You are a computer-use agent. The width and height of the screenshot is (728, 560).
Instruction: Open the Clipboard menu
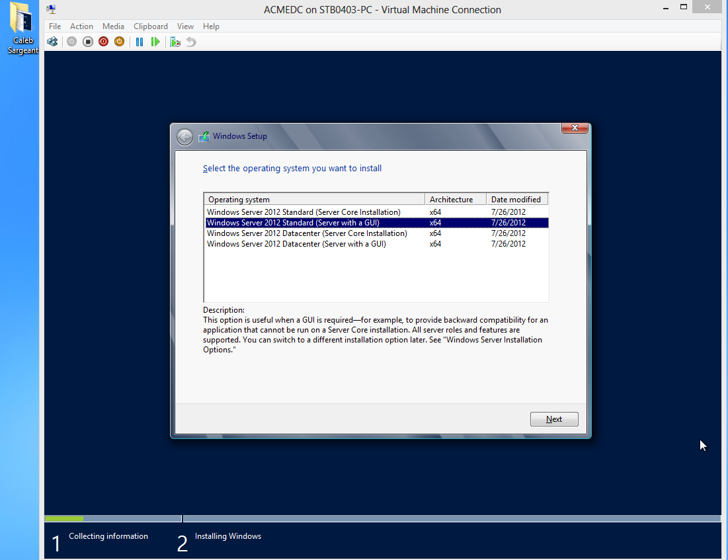tap(151, 26)
